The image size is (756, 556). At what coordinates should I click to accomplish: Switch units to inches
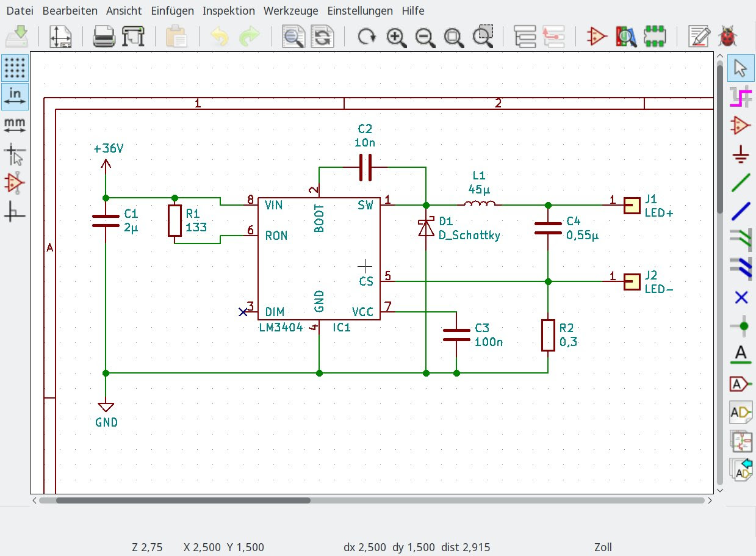(x=15, y=96)
